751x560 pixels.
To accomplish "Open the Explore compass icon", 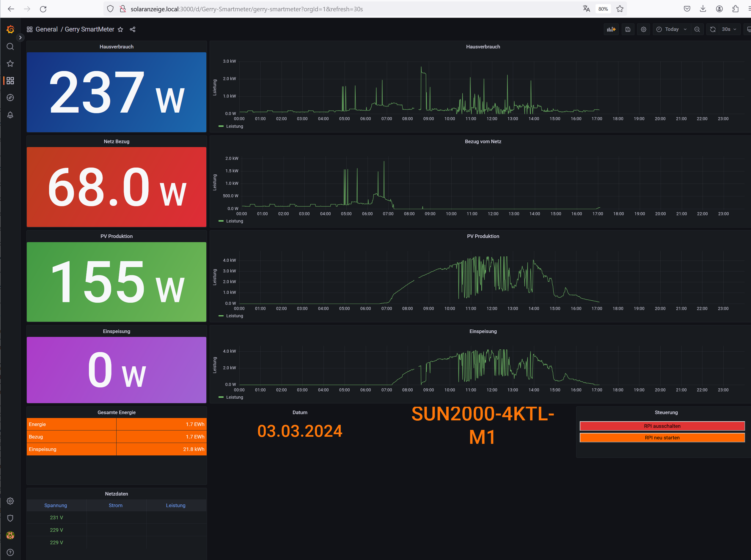I will [x=10, y=98].
